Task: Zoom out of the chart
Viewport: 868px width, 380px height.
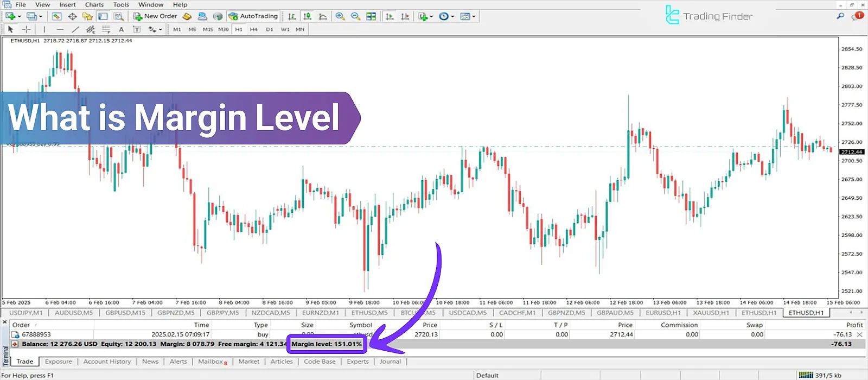Action: 355,16
